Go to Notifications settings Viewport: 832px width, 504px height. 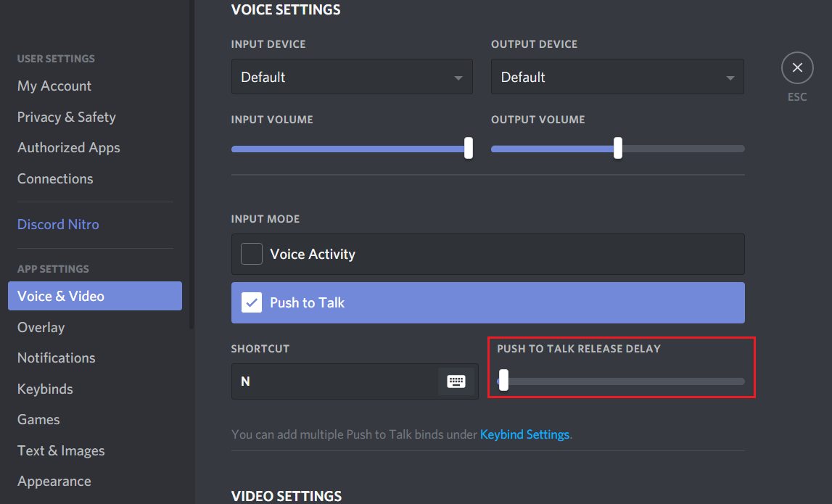tap(56, 358)
